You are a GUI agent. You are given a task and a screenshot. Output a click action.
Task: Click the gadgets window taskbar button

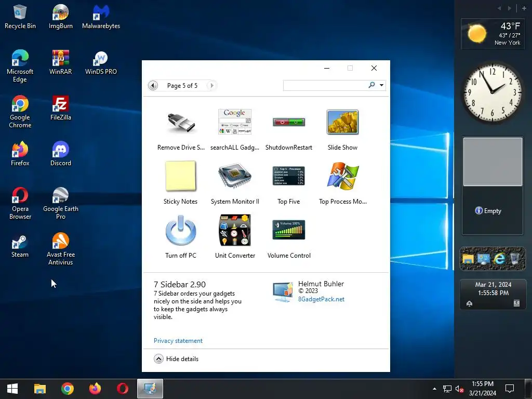click(x=150, y=389)
